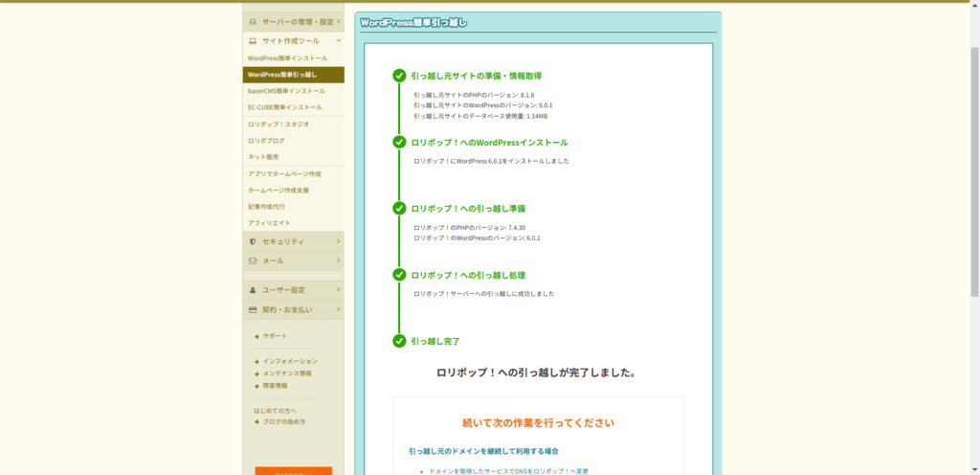Open ネット販売 menu item
Image resolution: width=980 pixels, height=475 pixels.
293,157
